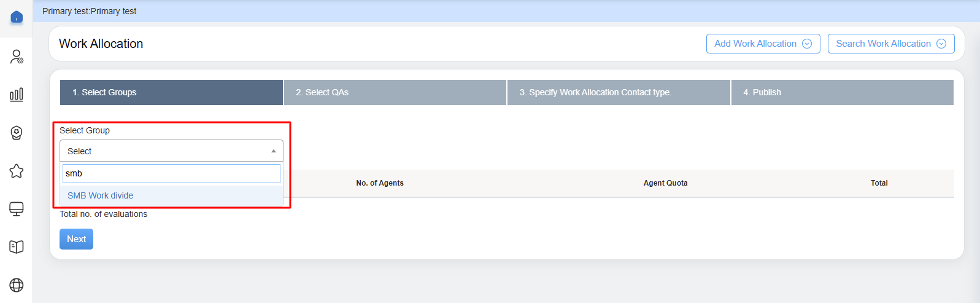Open the user settings sidebar icon
The width and height of the screenshot is (980, 303).
tap(17, 57)
